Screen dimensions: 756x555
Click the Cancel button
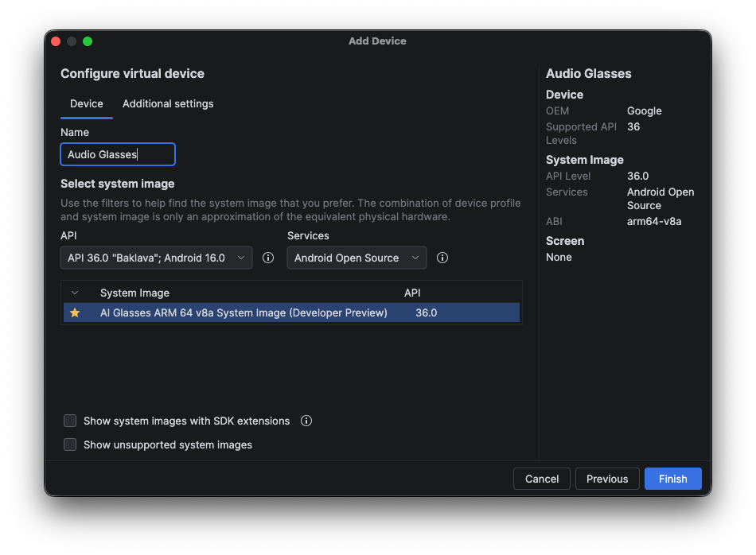541,479
